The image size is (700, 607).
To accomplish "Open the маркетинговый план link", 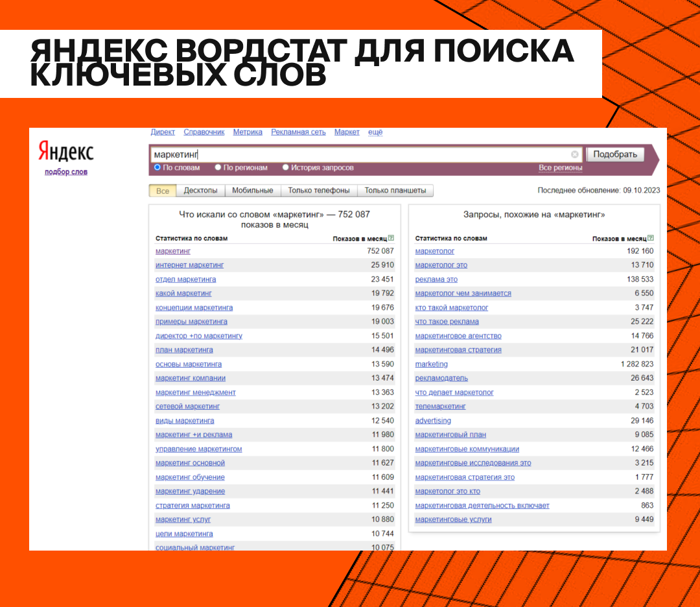I will (x=450, y=434).
